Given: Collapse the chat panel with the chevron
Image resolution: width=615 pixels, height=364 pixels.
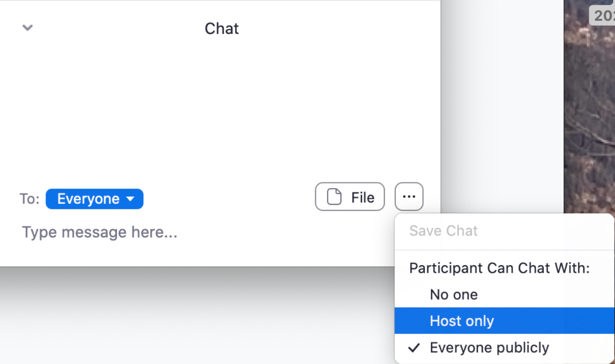Looking at the screenshot, I should 27,28.
